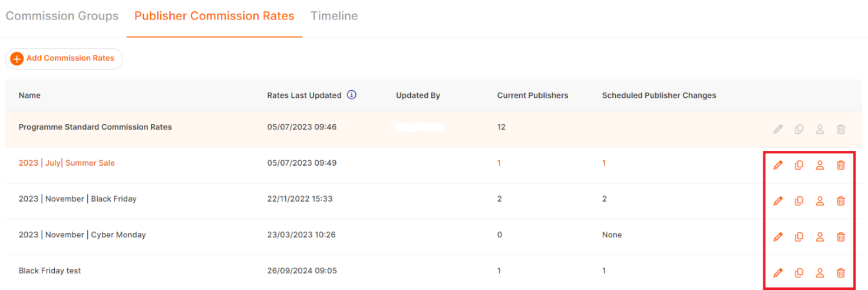
Task: Switch to the Commission Groups tab
Action: (x=62, y=16)
